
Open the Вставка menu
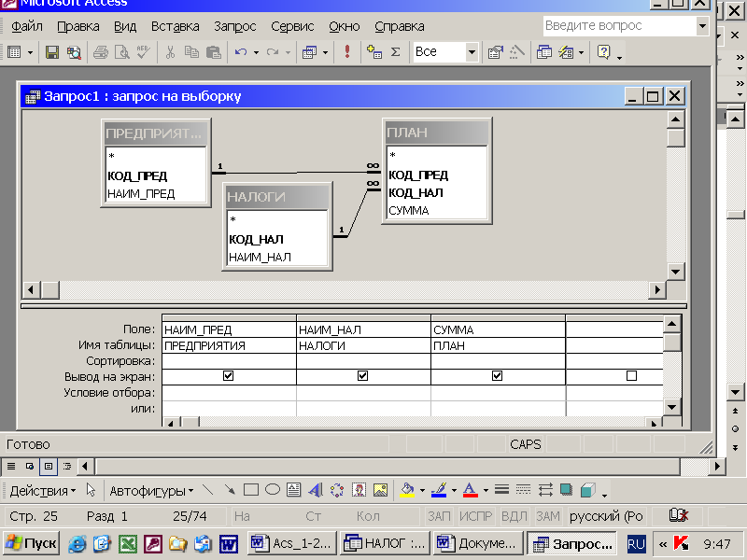point(175,26)
